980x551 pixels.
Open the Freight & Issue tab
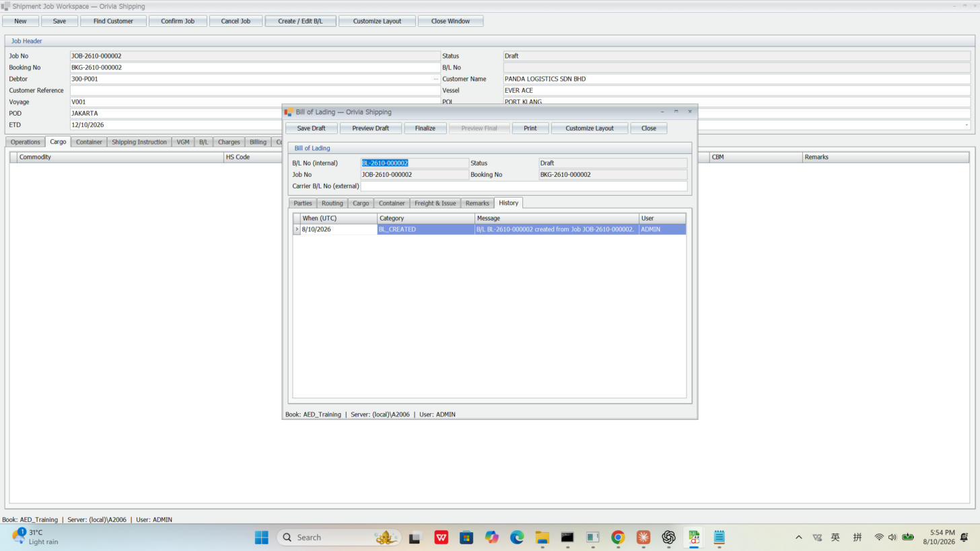(x=435, y=203)
